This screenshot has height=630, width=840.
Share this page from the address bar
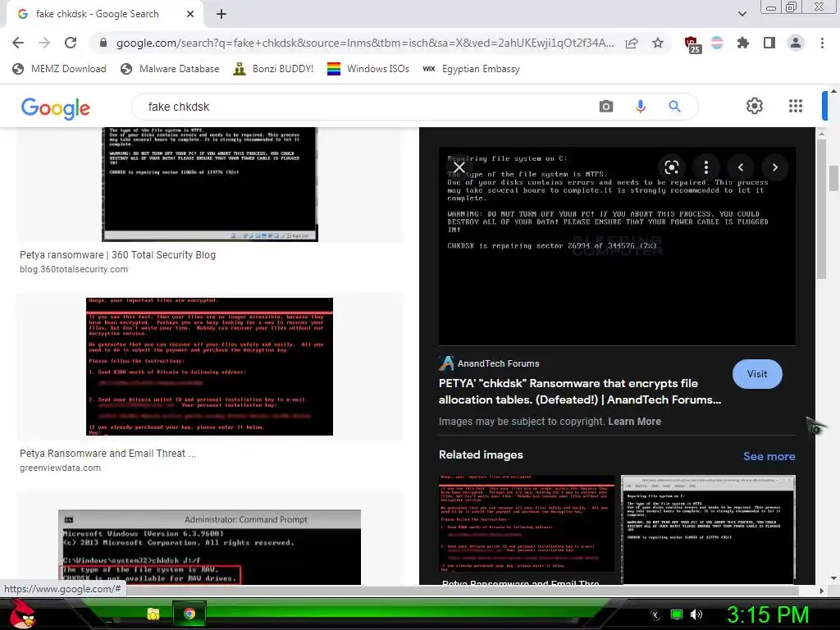[632, 43]
